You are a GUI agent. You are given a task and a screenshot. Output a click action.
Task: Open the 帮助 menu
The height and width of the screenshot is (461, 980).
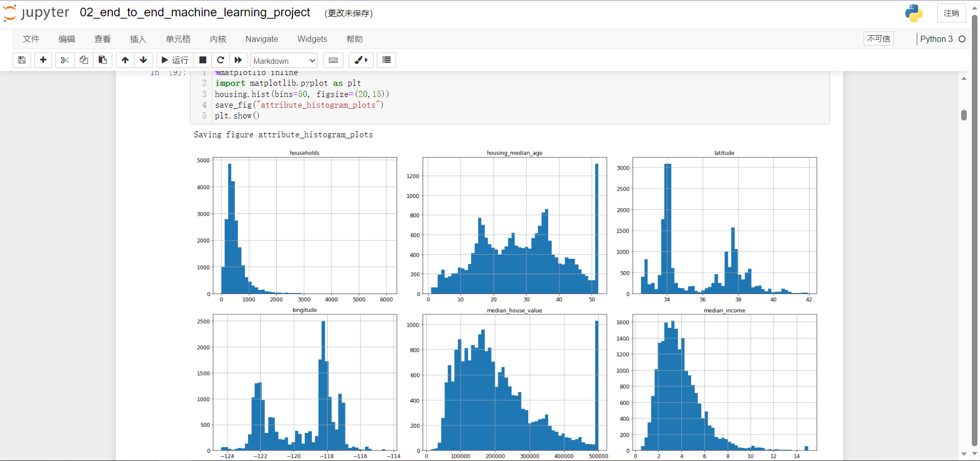tap(355, 39)
